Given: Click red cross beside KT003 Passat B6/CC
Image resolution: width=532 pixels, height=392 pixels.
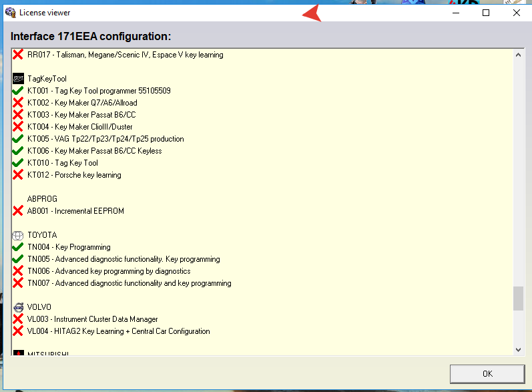Looking at the screenshot, I should click(x=18, y=114).
